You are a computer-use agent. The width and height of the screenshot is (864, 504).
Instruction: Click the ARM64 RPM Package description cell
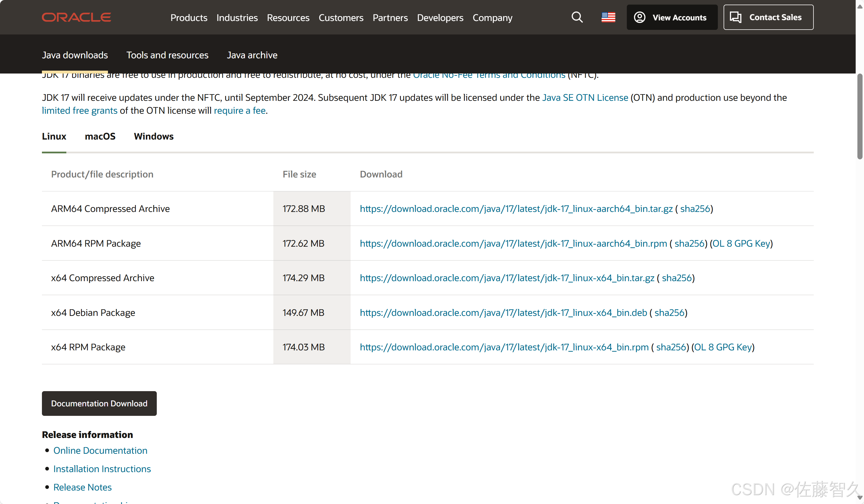pos(157,244)
